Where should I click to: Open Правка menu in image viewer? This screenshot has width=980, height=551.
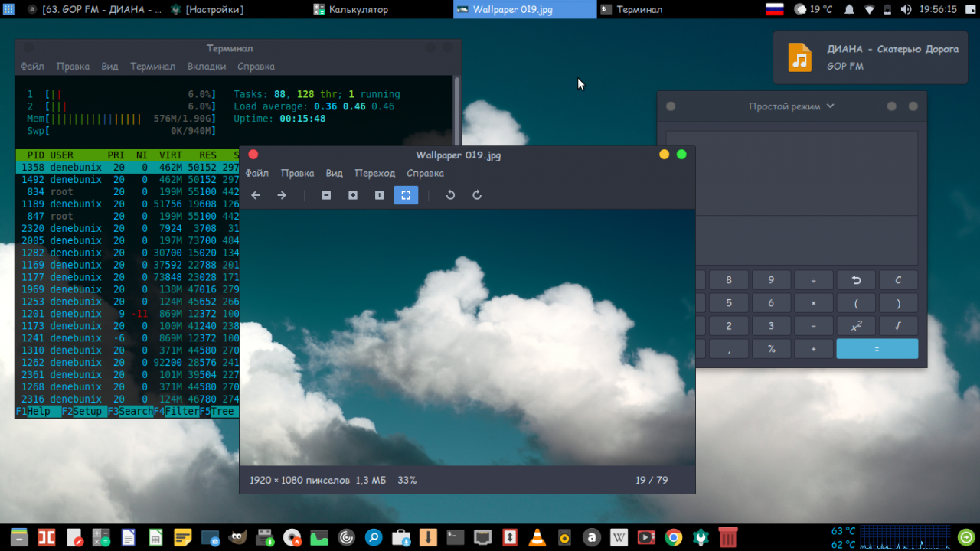tap(297, 174)
